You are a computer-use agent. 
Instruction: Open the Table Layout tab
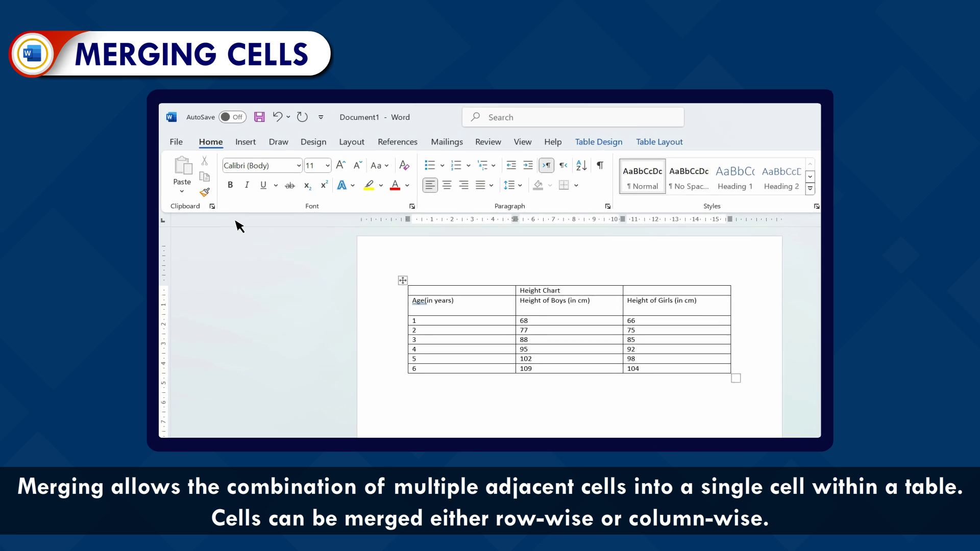tap(659, 142)
